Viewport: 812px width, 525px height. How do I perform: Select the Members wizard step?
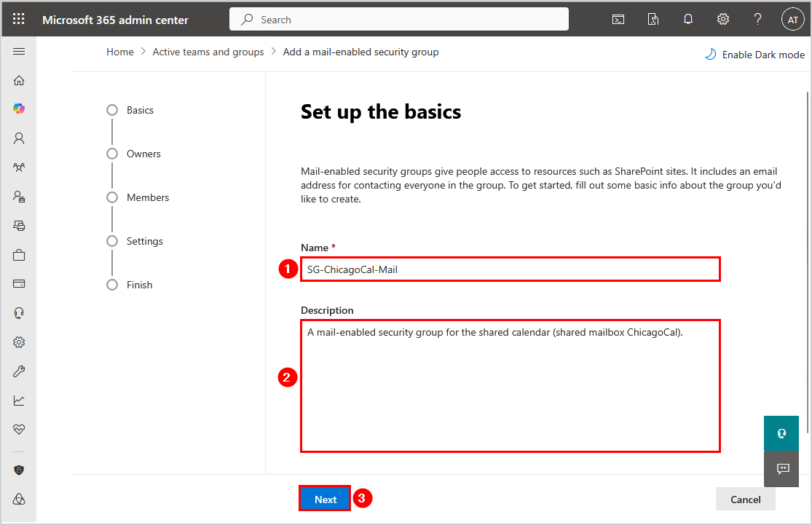pos(147,197)
